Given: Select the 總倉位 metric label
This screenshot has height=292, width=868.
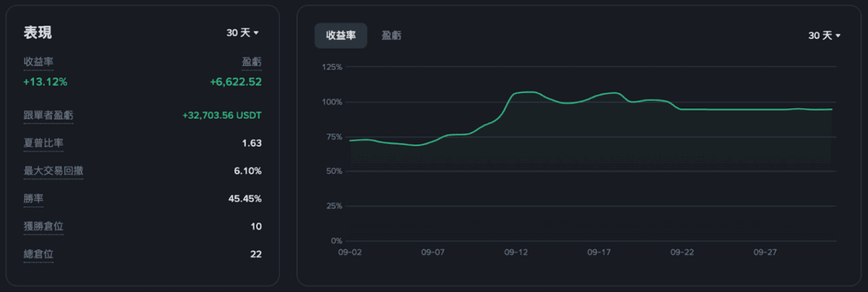Looking at the screenshot, I should click(x=38, y=254).
